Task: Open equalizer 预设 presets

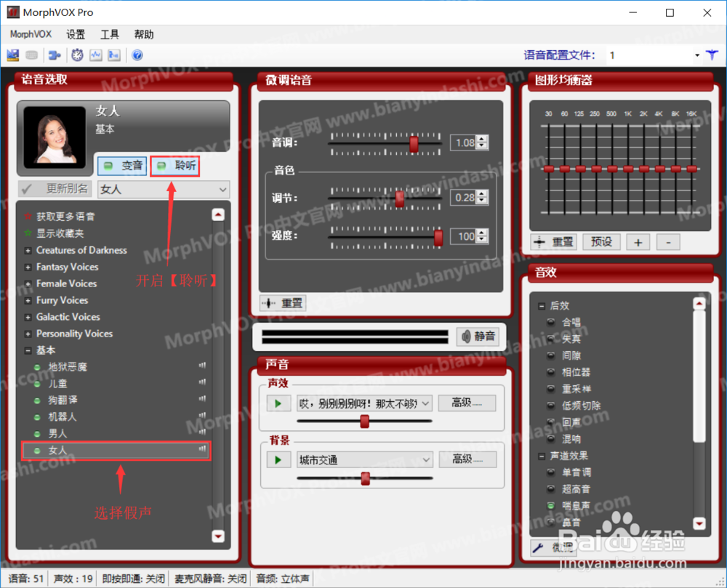Action: [x=601, y=242]
